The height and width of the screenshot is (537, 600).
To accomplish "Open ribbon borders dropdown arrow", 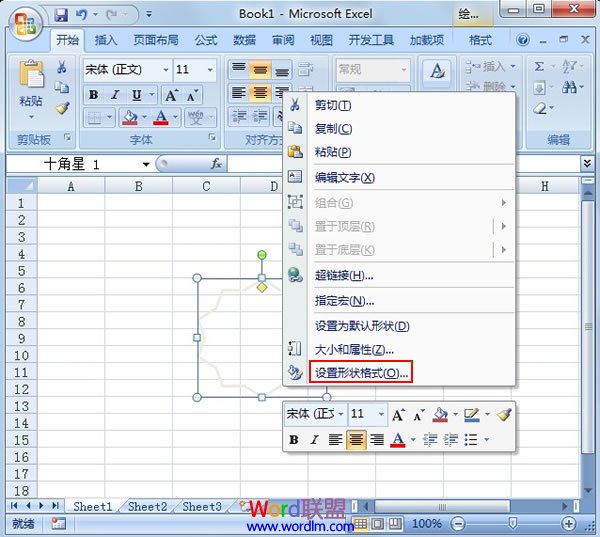I will (109, 117).
